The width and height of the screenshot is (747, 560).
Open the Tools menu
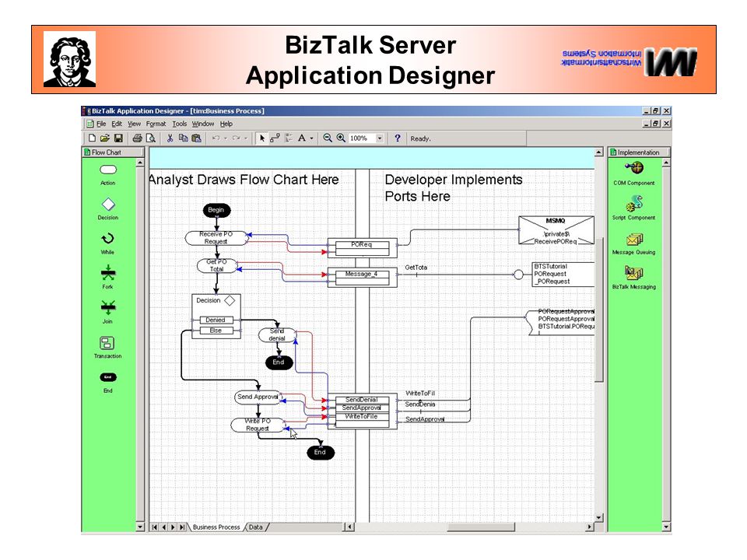coord(180,124)
